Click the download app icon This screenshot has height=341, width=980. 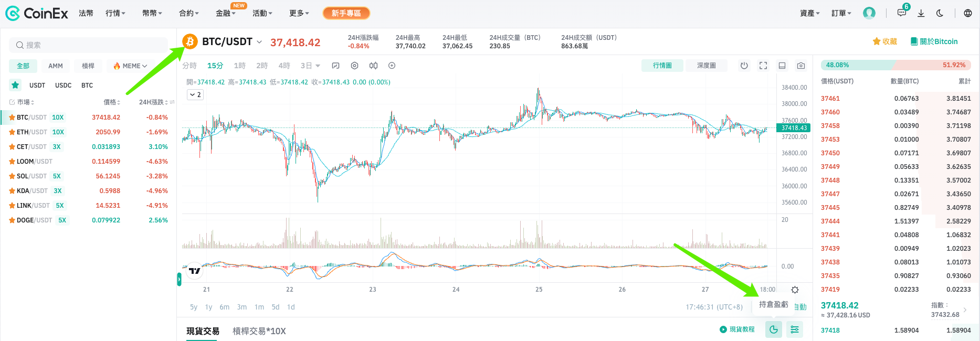tap(921, 13)
